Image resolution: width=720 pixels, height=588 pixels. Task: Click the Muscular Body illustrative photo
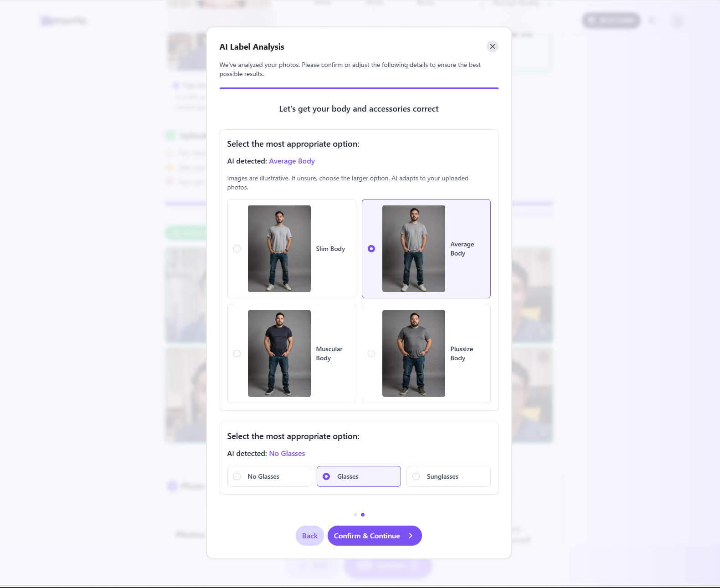click(x=279, y=353)
